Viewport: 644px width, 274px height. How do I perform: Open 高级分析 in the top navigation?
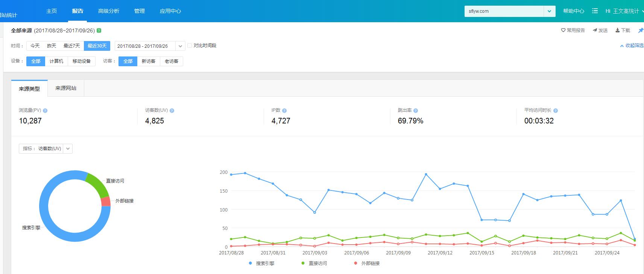[x=108, y=11]
